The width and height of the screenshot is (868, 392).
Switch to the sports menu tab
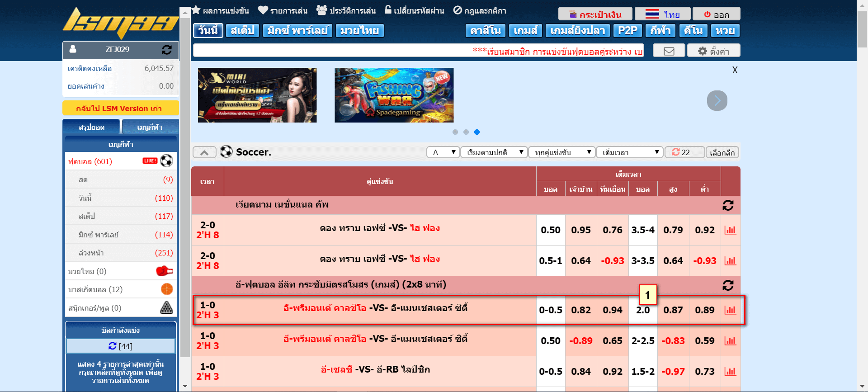click(150, 127)
